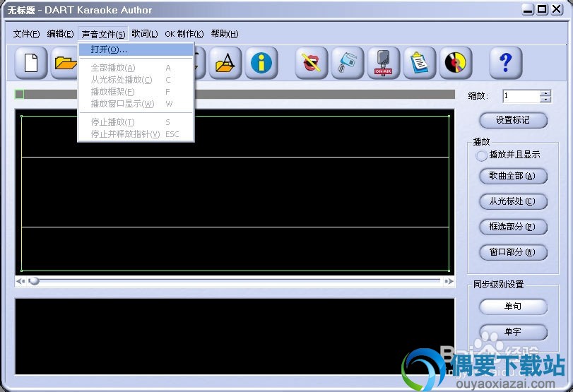573x392 pixels.
Task: Click the new blank document toolbar icon
Action: click(x=31, y=62)
